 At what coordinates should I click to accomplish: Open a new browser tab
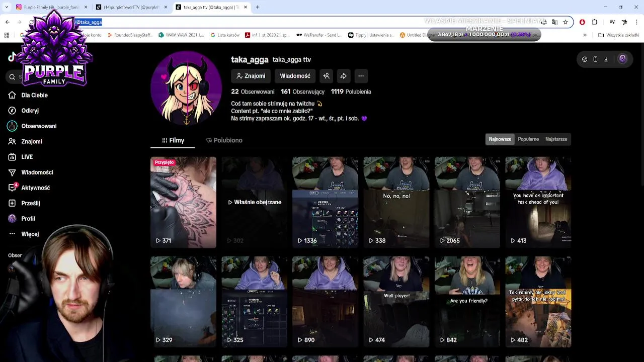(x=257, y=7)
